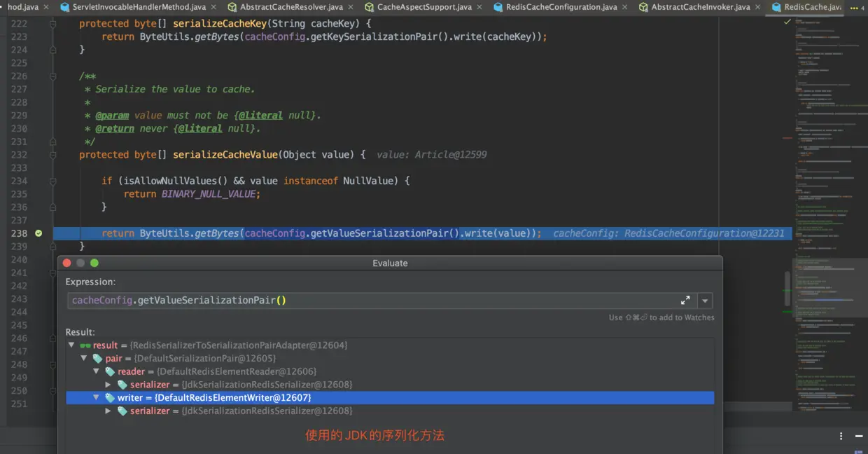Viewport: 868px width, 454px height.
Task: Expand the serializer node under writer
Action: coord(108,411)
